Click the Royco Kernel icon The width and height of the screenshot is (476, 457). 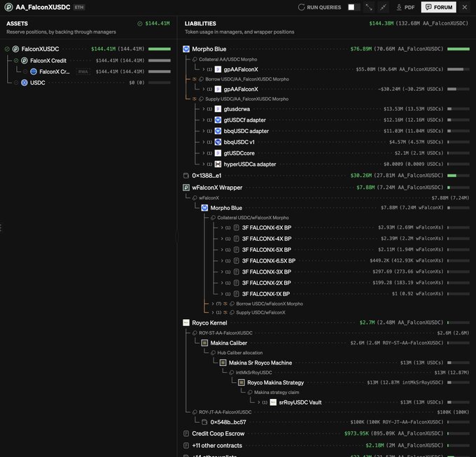(186, 323)
